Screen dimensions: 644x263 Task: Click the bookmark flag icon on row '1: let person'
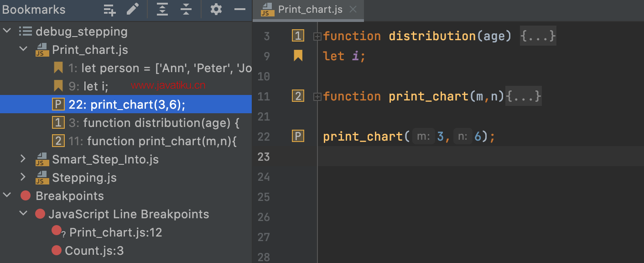(58, 68)
